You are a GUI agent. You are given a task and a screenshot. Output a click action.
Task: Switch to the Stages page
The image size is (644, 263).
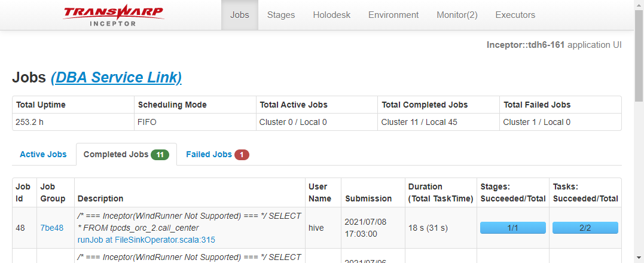pos(281,15)
